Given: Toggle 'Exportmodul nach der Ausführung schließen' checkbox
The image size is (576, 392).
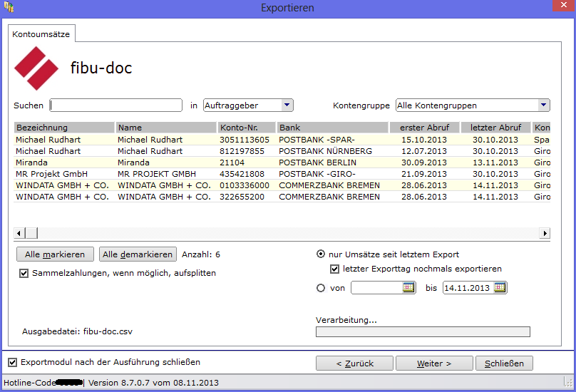Looking at the screenshot, I should tap(13, 362).
